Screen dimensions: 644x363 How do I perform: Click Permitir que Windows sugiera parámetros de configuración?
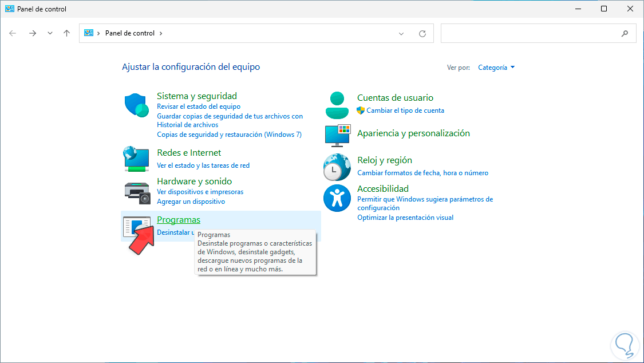pyautogui.click(x=425, y=203)
